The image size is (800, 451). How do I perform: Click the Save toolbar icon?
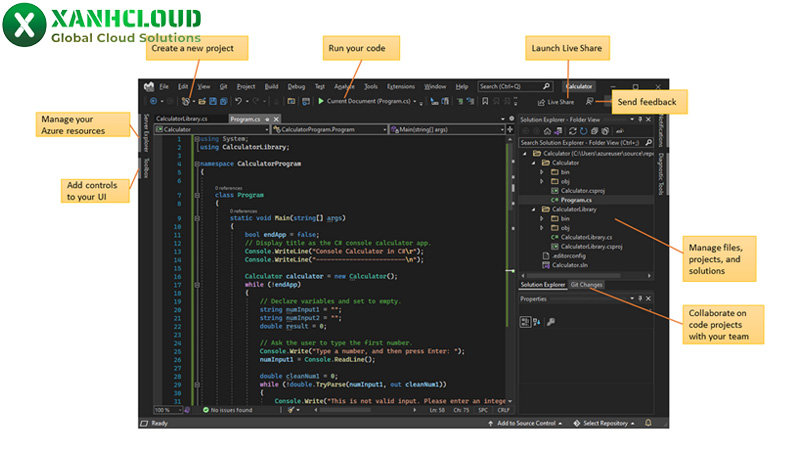(213, 102)
